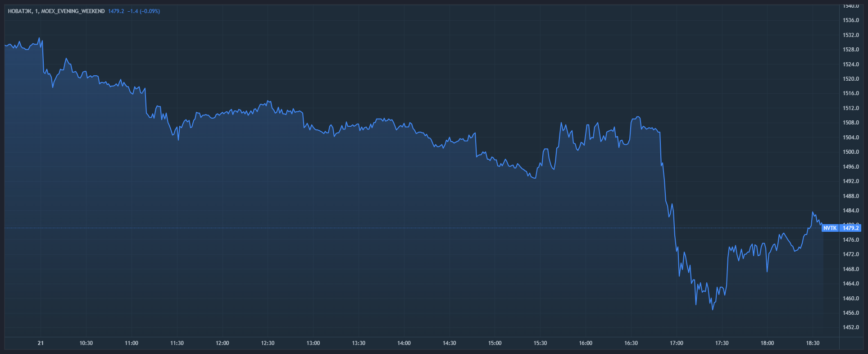The height and width of the screenshot is (354, 868).
Task: Click the 10:30 label on time axis
Action: point(86,343)
